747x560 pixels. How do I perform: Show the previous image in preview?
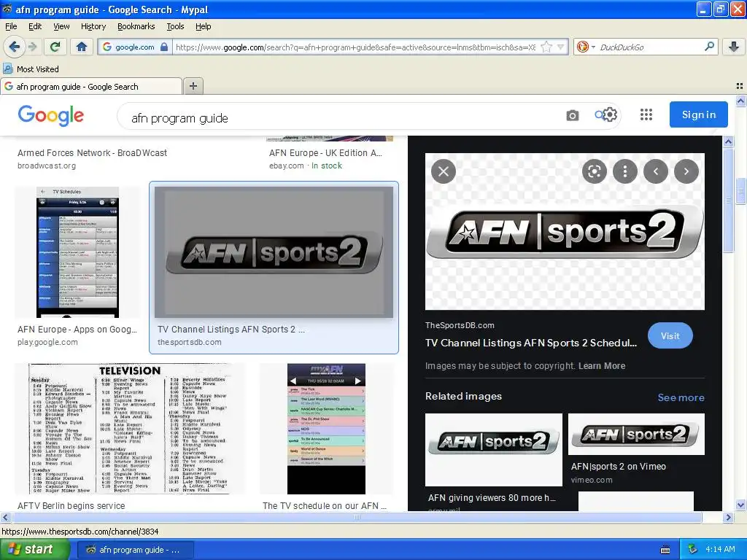coord(656,171)
